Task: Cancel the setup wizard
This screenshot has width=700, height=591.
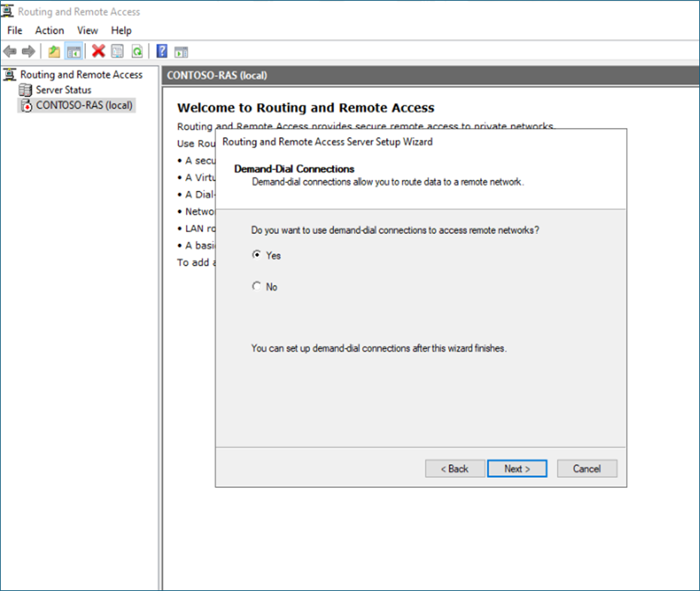Action: (x=587, y=468)
